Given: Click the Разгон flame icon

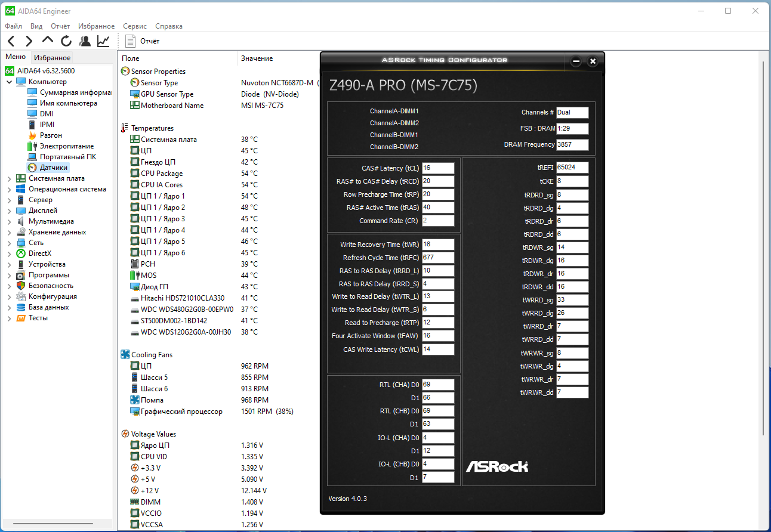Looking at the screenshot, I should click(32, 135).
